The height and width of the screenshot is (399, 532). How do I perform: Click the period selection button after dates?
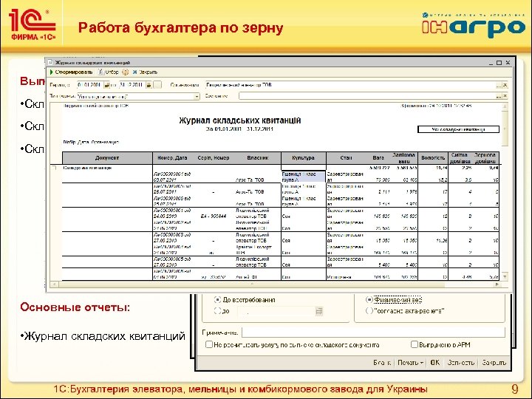(x=157, y=85)
